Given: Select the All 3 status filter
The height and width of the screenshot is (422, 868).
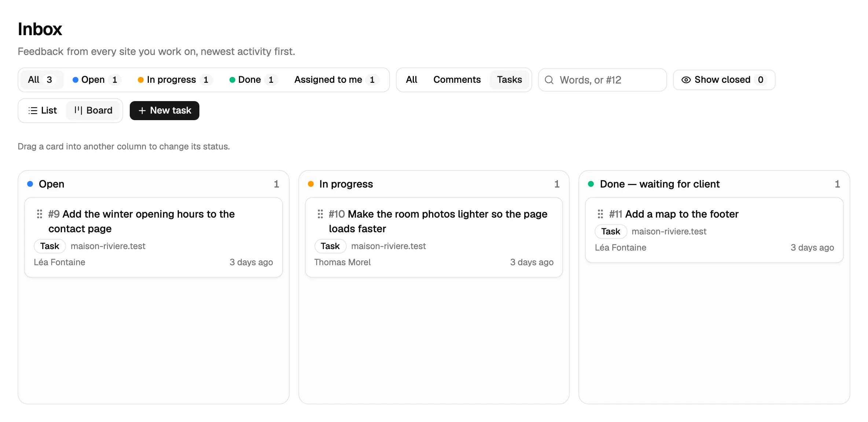Looking at the screenshot, I should (x=42, y=80).
